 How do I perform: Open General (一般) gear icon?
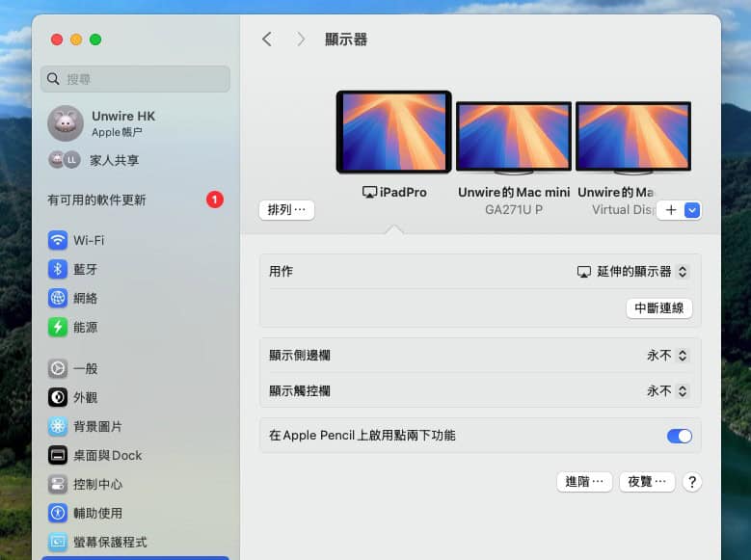pyautogui.click(x=58, y=368)
